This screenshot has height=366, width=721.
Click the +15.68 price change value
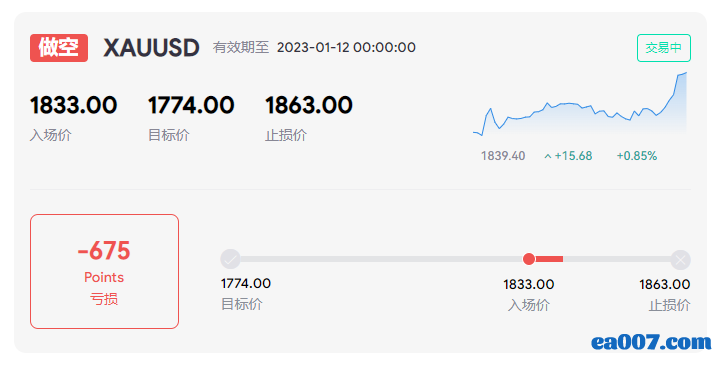573,156
